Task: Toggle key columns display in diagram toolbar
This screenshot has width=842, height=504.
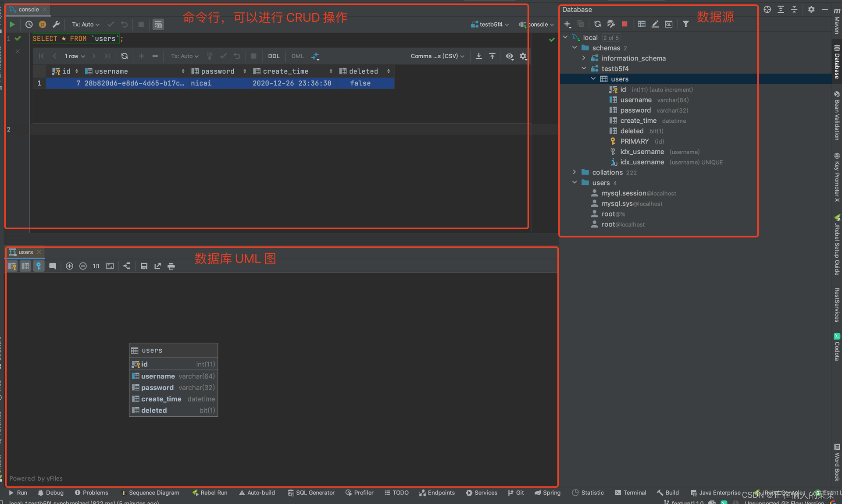Action: (12, 266)
